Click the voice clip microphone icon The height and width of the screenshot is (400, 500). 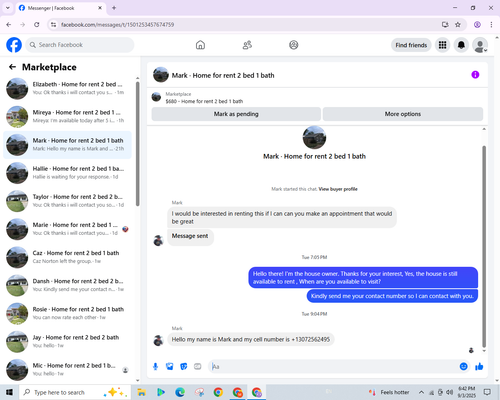coord(155,367)
